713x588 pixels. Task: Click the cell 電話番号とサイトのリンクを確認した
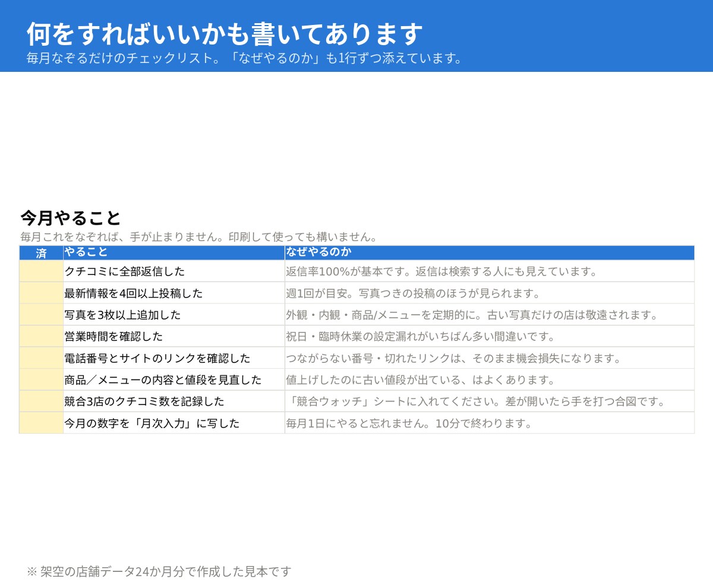[174, 358]
